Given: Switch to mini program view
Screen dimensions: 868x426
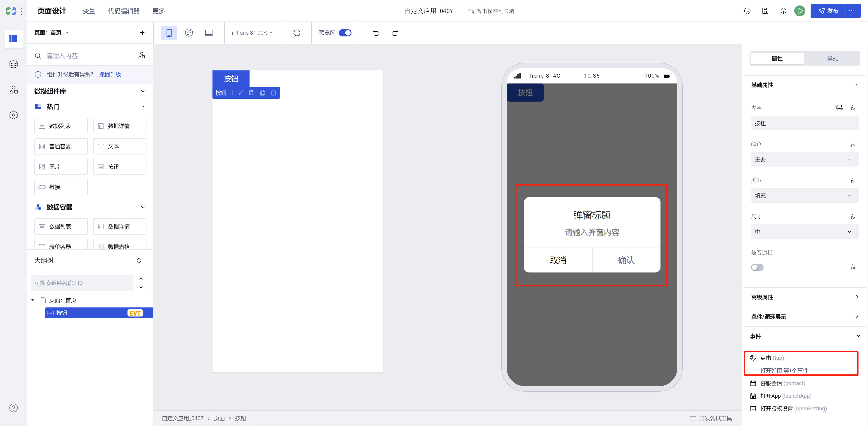Looking at the screenshot, I should click(x=189, y=33).
